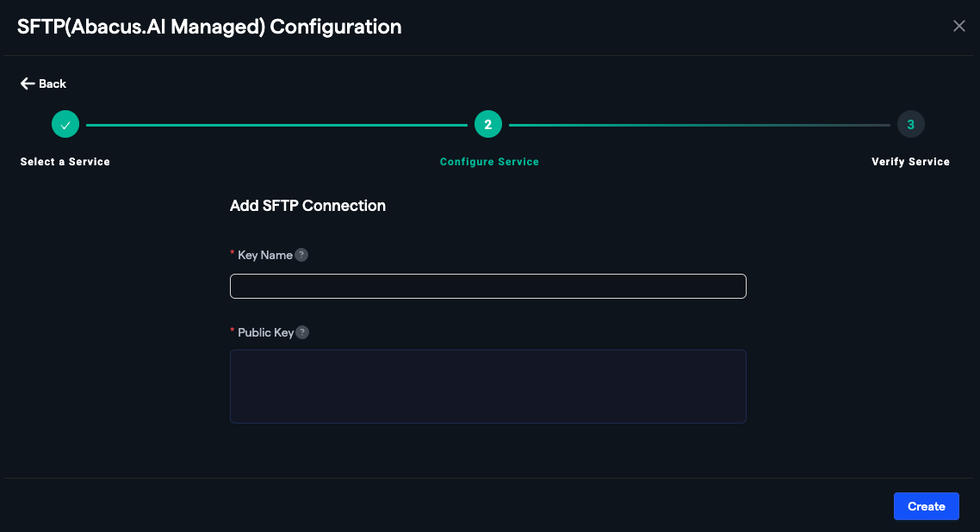Viewport: 980px width, 532px height.
Task: Click the red asterisk beside Public Key
Action: pyautogui.click(x=232, y=330)
